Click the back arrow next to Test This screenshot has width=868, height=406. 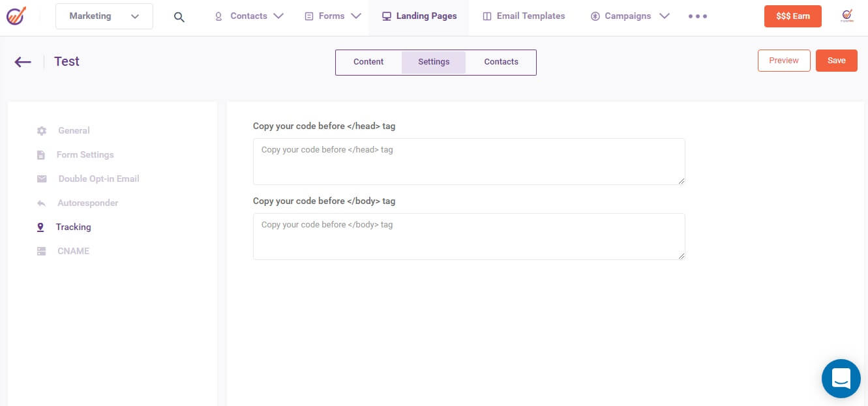click(22, 61)
